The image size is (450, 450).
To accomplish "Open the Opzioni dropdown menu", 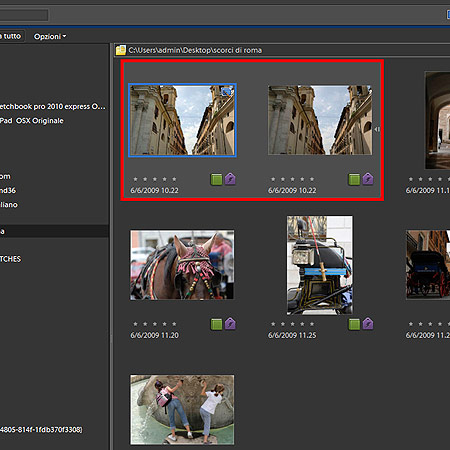I will point(50,36).
